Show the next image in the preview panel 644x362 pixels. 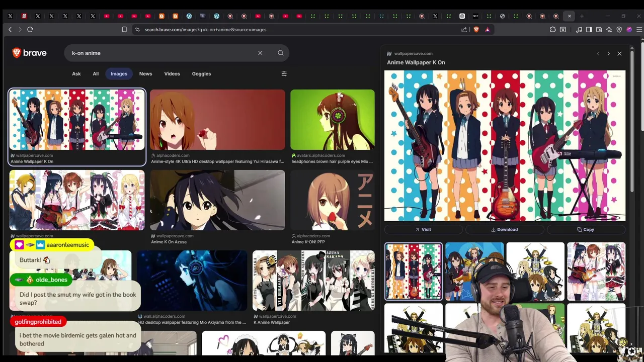[608, 53]
